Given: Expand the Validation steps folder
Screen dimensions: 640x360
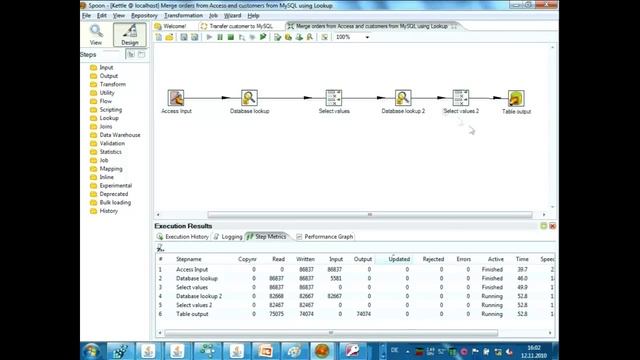Looking at the screenshot, I should pyautogui.click(x=107, y=143).
